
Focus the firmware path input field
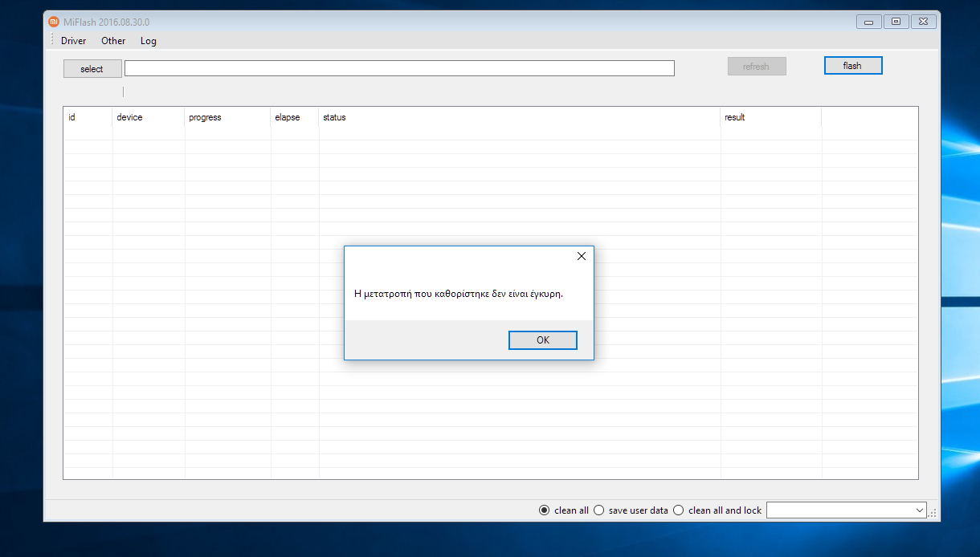tap(399, 68)
